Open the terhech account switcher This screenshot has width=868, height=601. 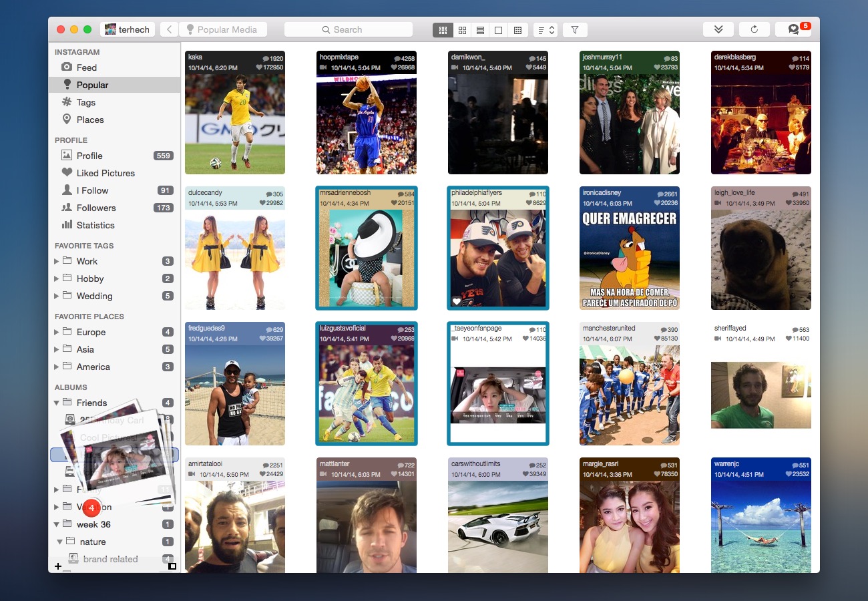coord(128,29)
